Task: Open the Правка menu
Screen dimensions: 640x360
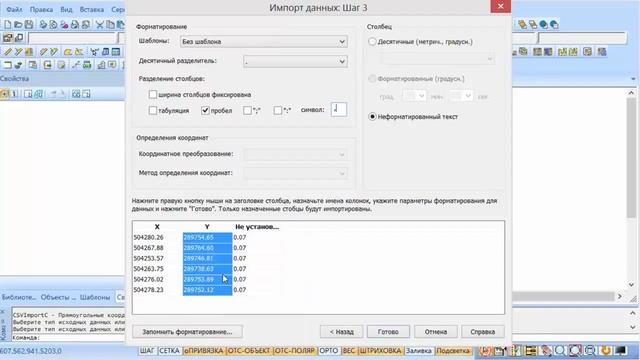Action: (x=41, y=9)
